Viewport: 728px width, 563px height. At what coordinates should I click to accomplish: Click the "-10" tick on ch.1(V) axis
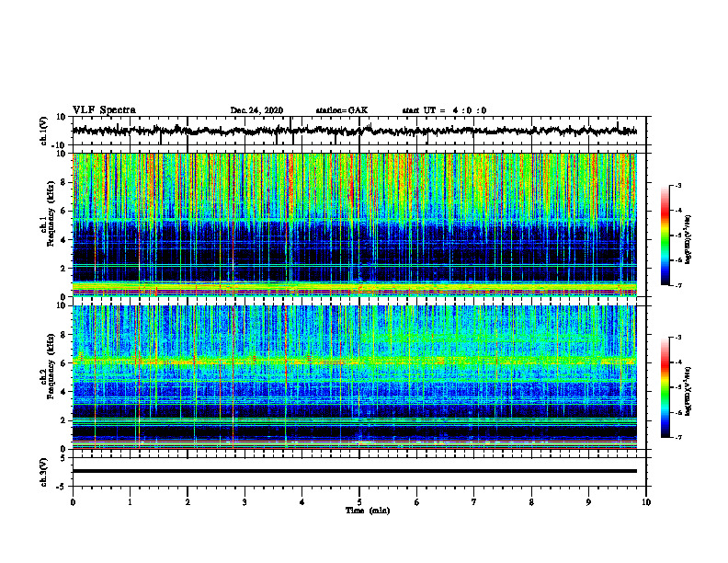pyautogui.click(x=60, y=145)
